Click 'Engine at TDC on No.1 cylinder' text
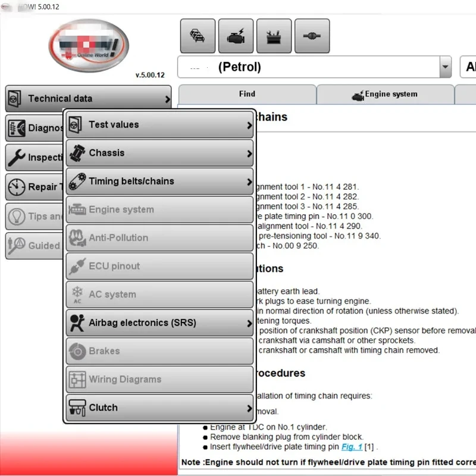This screenshot has width=476, height=476. (268, 427)
